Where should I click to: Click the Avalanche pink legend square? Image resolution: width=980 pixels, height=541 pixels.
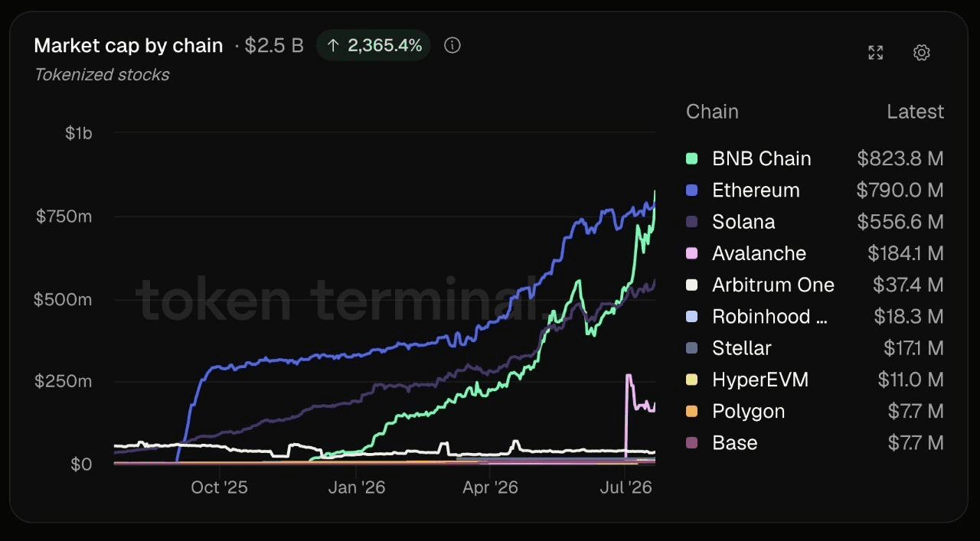692,253
